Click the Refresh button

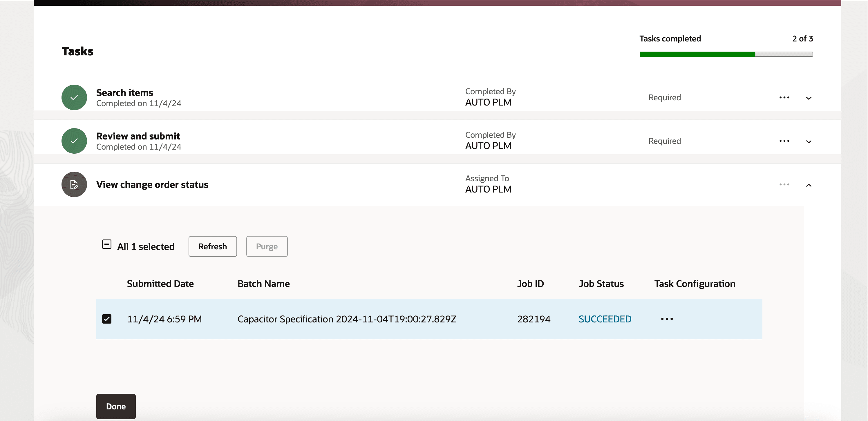tap(212, 246)
